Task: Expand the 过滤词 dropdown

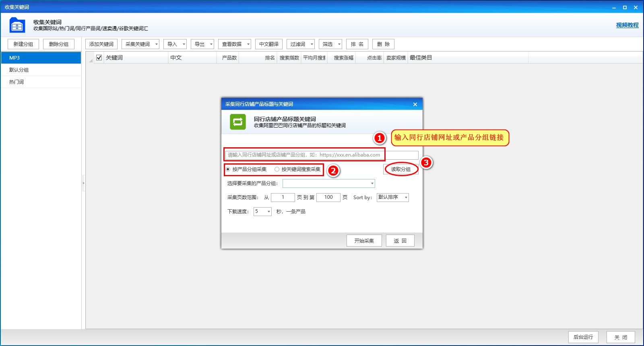Action: [301, 44]
